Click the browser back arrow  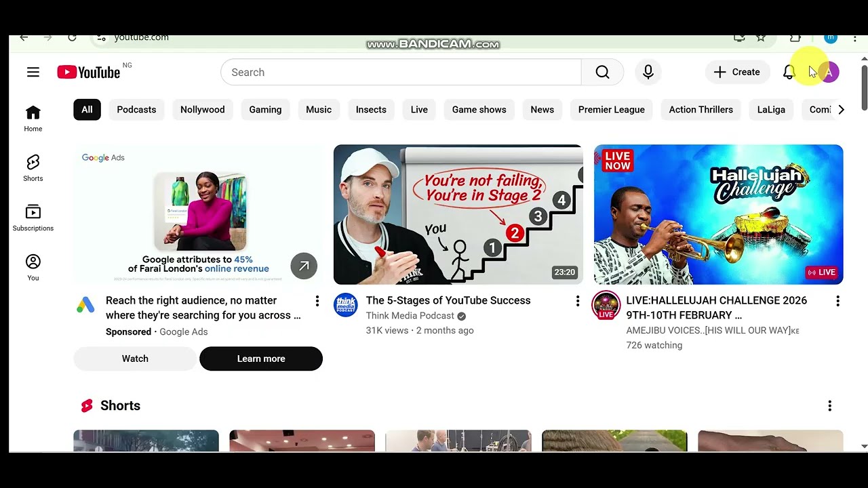point(24,37)
